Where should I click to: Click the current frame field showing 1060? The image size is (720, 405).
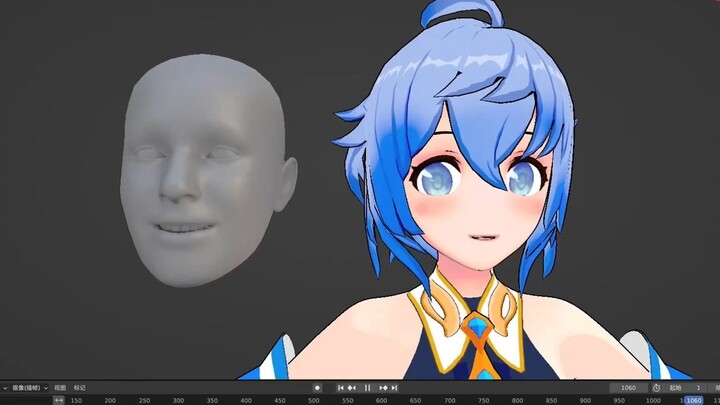(x=628, y=388)
